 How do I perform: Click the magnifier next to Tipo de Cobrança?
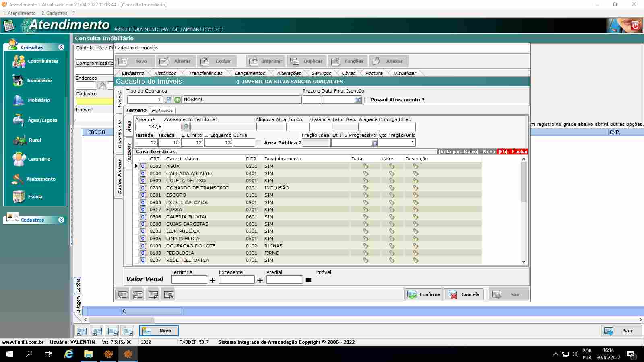coord(168,100)
